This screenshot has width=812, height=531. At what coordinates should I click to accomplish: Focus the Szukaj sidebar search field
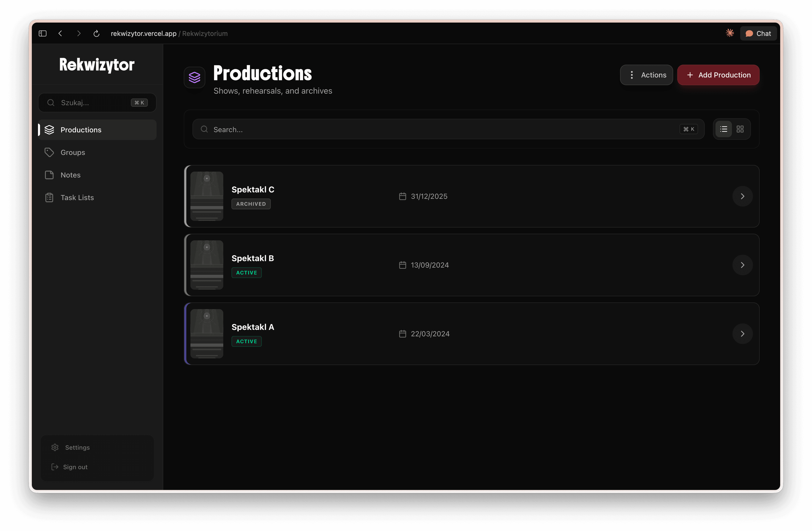pyautogui.click(x=97, y=103)
